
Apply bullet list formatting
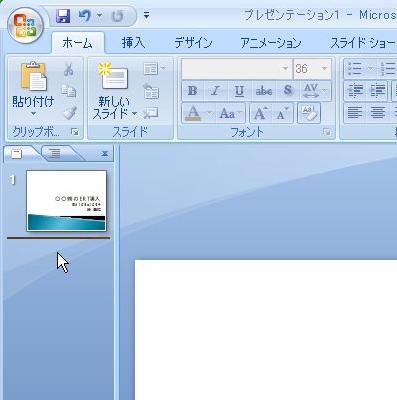coord(355,69)
